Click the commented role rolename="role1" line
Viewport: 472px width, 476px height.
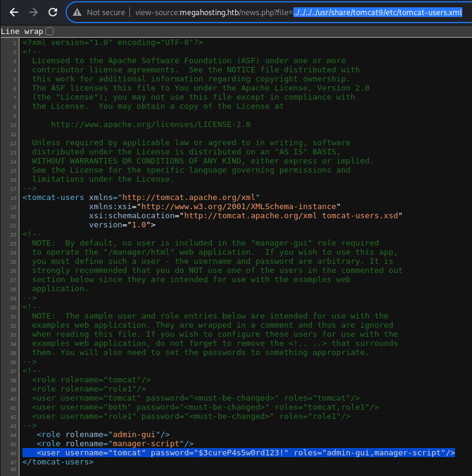tap(89, 389)
